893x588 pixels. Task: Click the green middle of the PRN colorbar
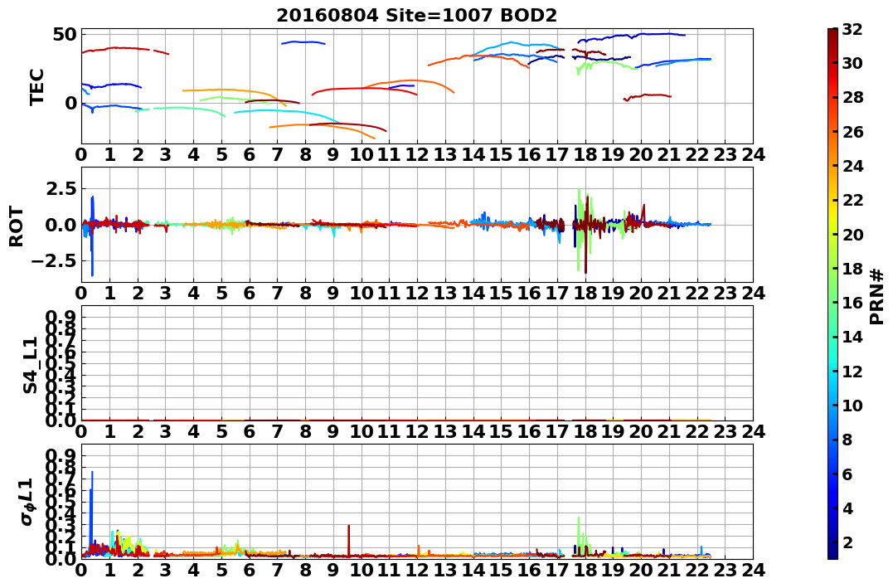[832, 294]
